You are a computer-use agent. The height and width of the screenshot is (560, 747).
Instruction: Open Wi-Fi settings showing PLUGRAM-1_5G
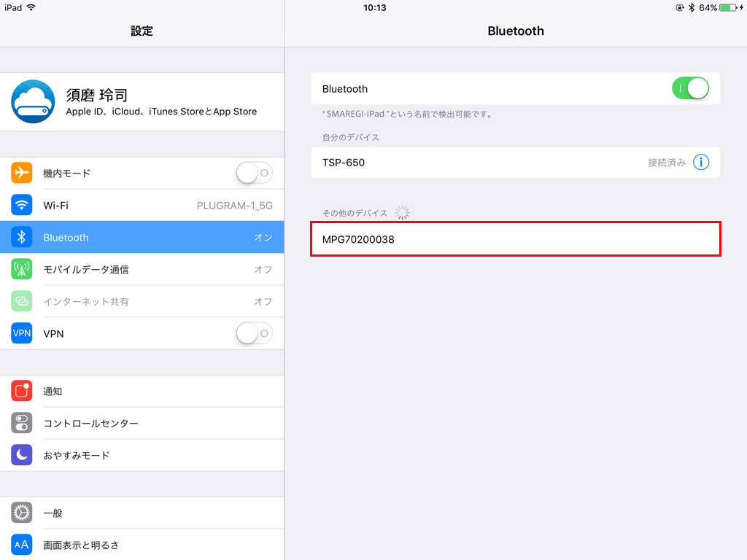[142, 205]
